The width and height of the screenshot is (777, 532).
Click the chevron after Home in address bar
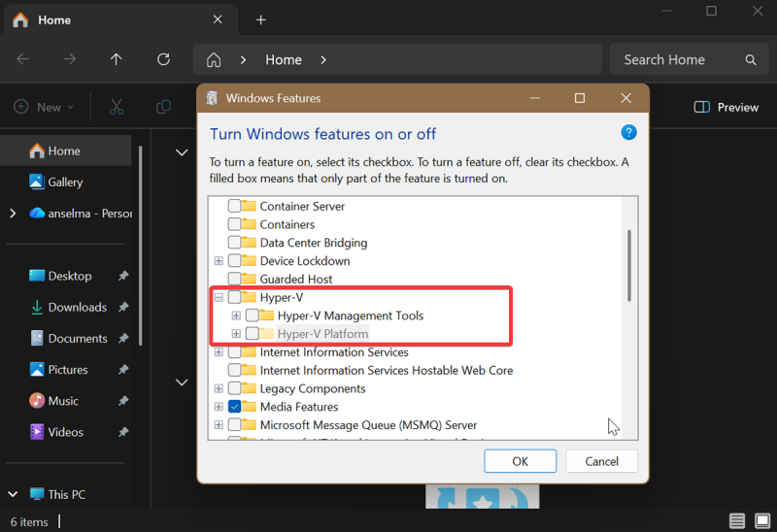(323, 60)
